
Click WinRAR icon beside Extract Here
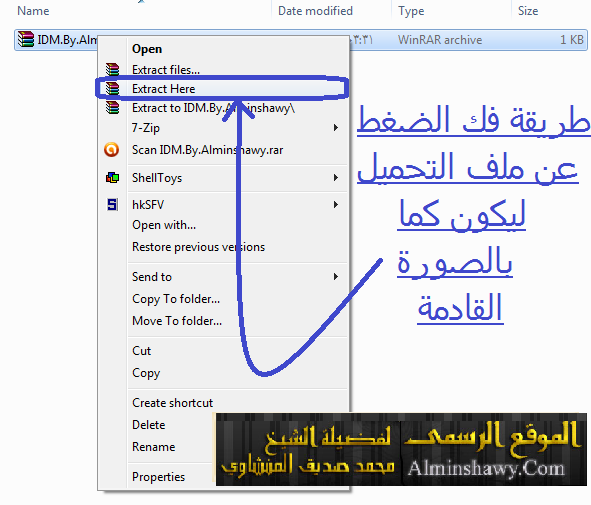point(112,89)
